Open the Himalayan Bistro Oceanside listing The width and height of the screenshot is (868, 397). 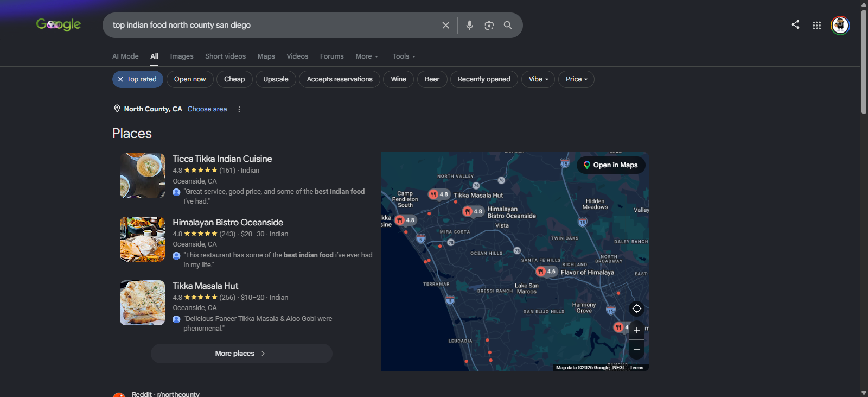[x=228, y=223]
